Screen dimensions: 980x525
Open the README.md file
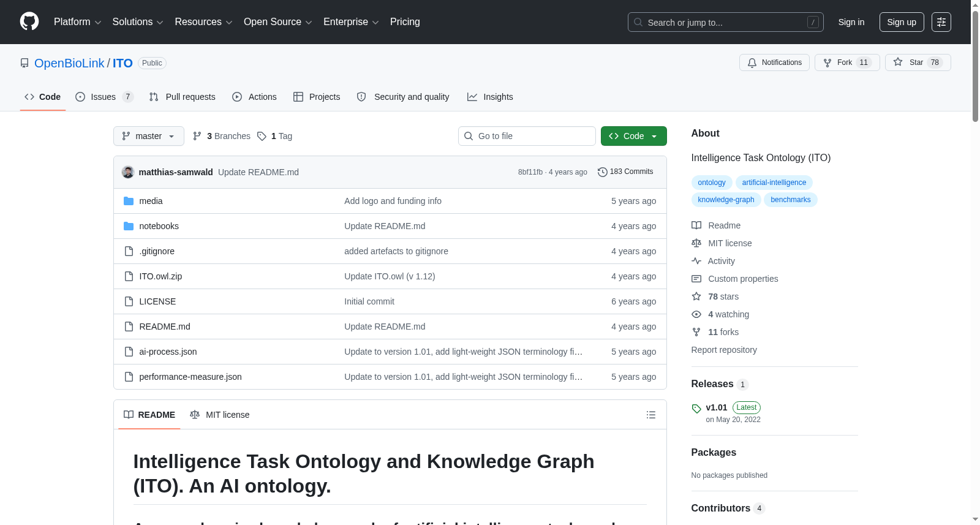pos(165,327)
